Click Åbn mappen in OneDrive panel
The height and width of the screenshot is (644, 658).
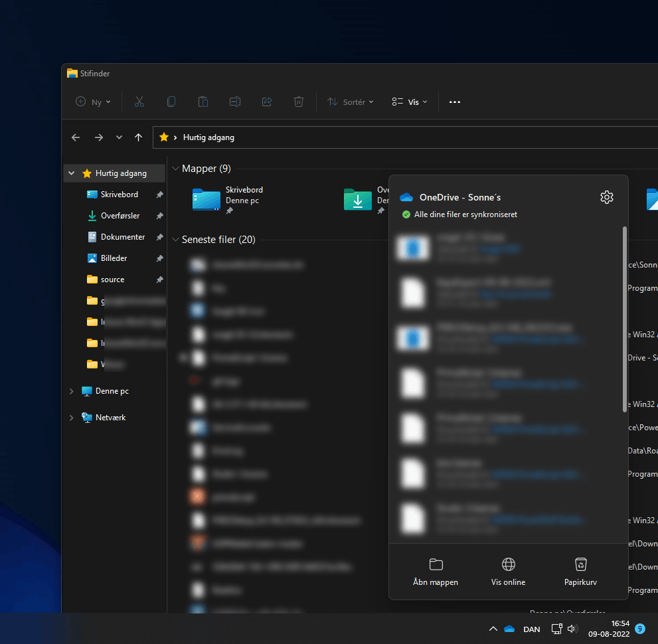[x=436, y=572]
